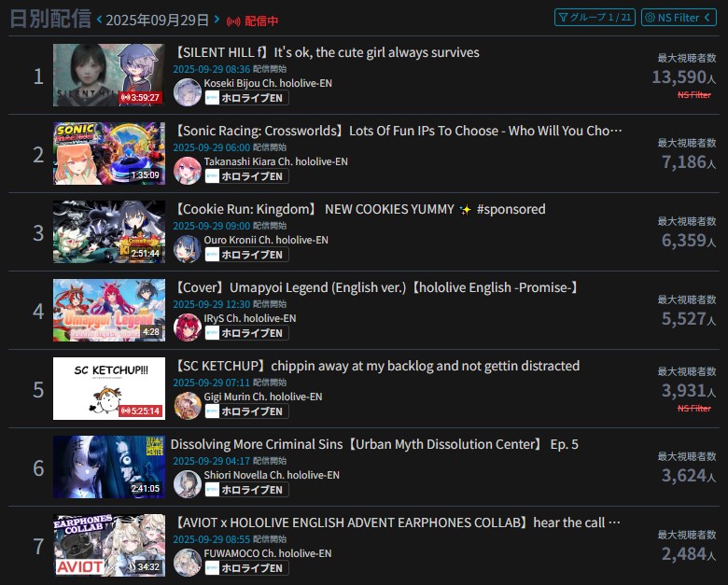Open Koseki Bijou Ch. hololive-EN channel name
728x585 pixels.
(x=268, y=83)
